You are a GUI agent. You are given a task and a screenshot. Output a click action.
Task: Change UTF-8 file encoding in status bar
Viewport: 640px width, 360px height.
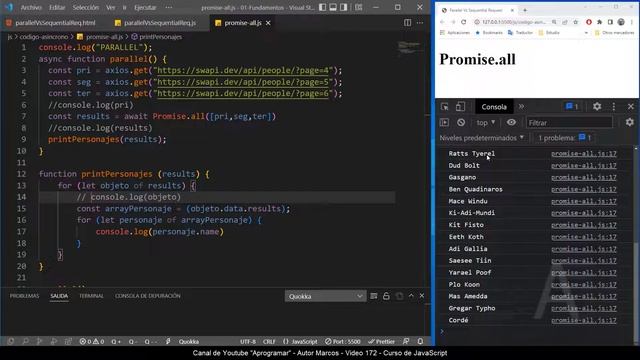[248, 342]
